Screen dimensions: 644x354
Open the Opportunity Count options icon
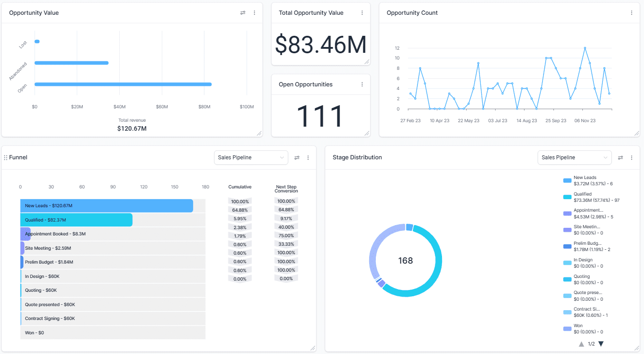pos(631,13)
